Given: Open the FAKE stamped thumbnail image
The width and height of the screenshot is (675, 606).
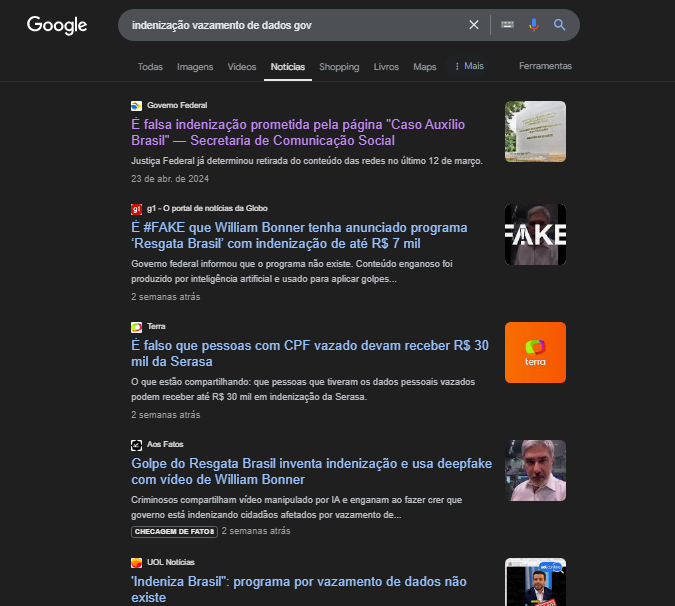Looking at the screenshot, I should pos(536,235).
